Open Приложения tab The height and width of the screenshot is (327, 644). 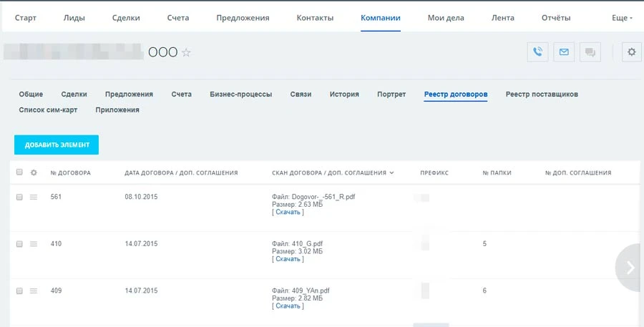(x=117, y=110)
